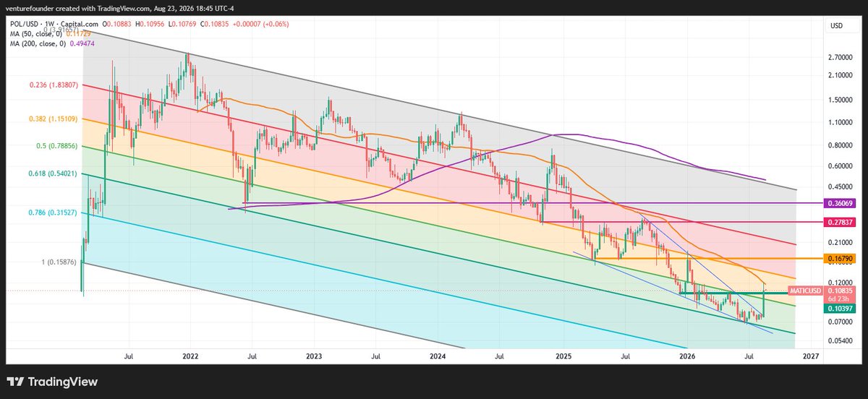Click the 0.12000 price axis label
The width and height of the screenshot is (868, 399).
[841, 283]
